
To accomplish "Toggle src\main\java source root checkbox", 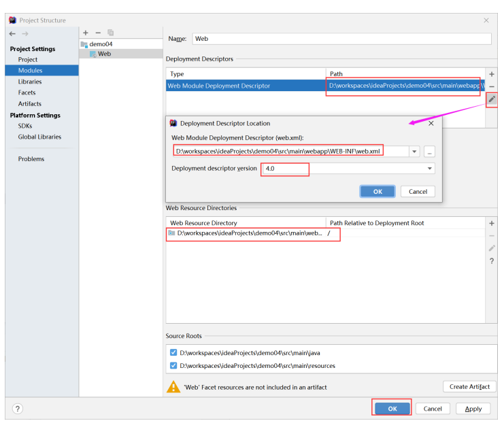I will tap(173, 352).
